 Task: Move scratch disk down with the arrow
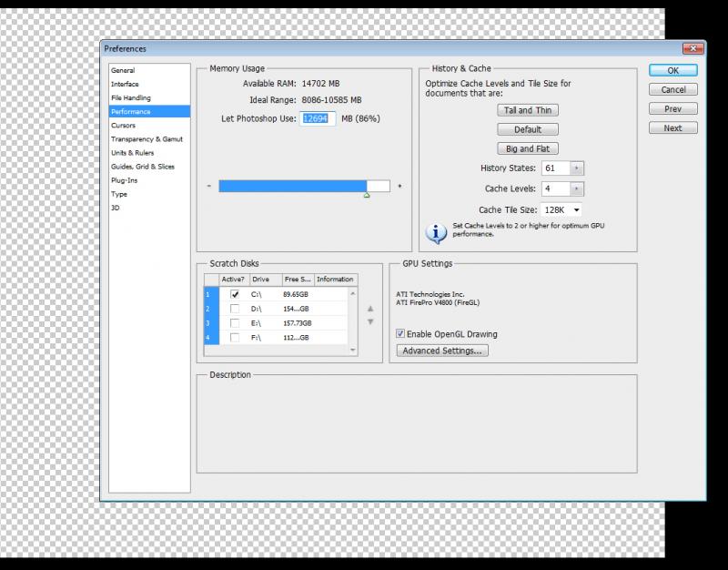pyautogui.click(x=370, y=321)
